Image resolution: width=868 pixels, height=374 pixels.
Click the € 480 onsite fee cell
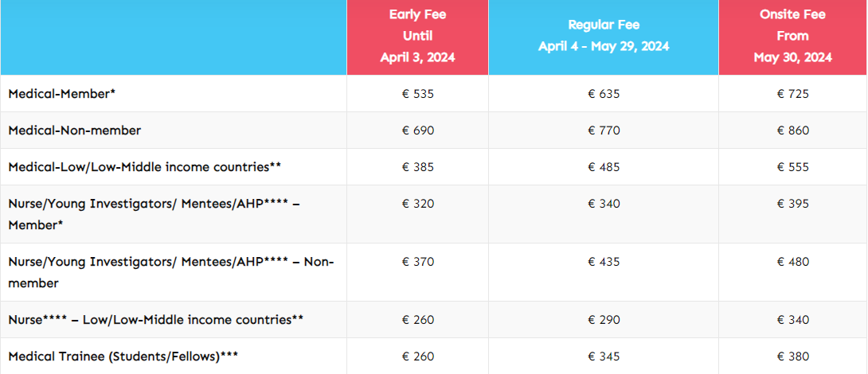[x=793, y=262]
